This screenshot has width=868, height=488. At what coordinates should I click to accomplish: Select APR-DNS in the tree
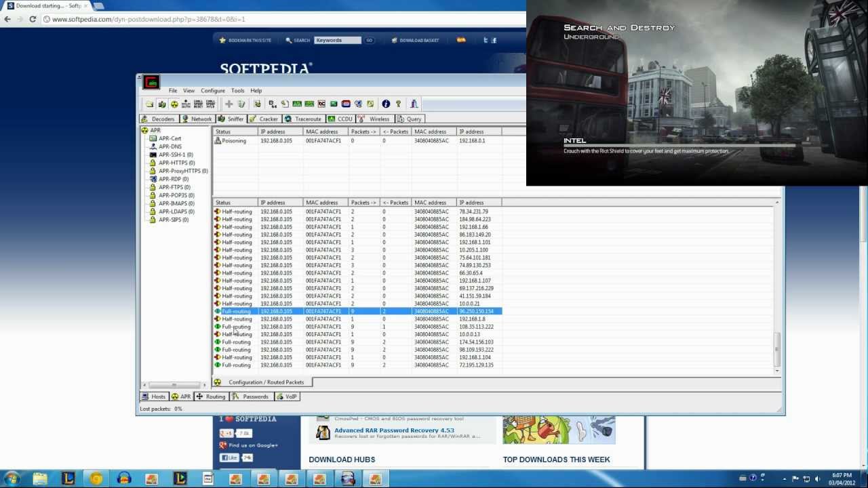click(170, 146)
